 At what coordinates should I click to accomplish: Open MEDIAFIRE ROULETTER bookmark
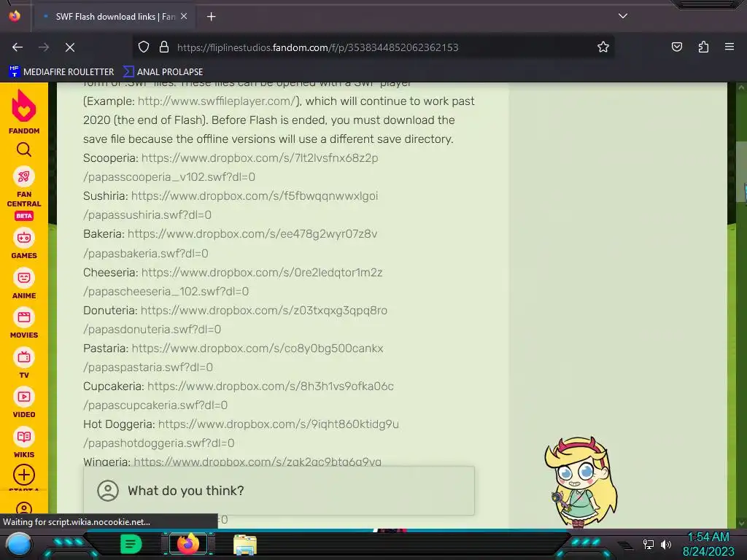click(61, 72)
